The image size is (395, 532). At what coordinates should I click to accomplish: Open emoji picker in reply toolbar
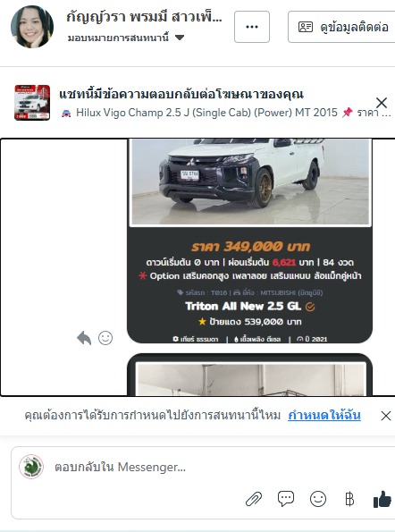[x=318, y=499]
